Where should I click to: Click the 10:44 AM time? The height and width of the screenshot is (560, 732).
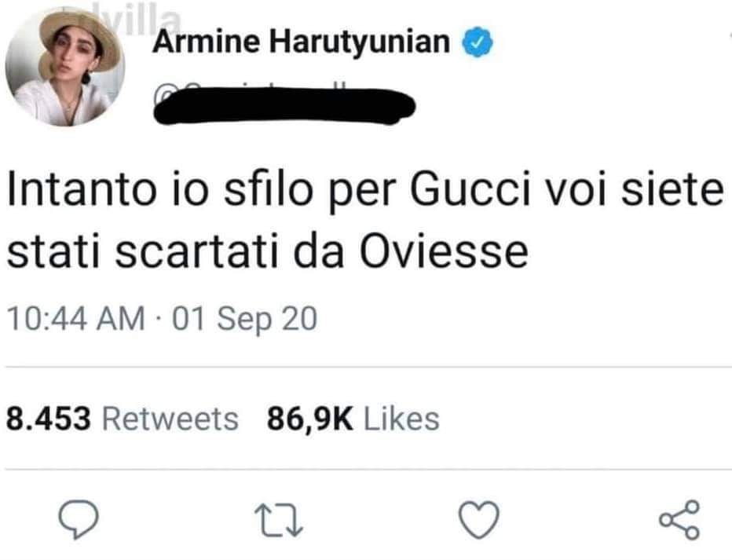point(75,320)
